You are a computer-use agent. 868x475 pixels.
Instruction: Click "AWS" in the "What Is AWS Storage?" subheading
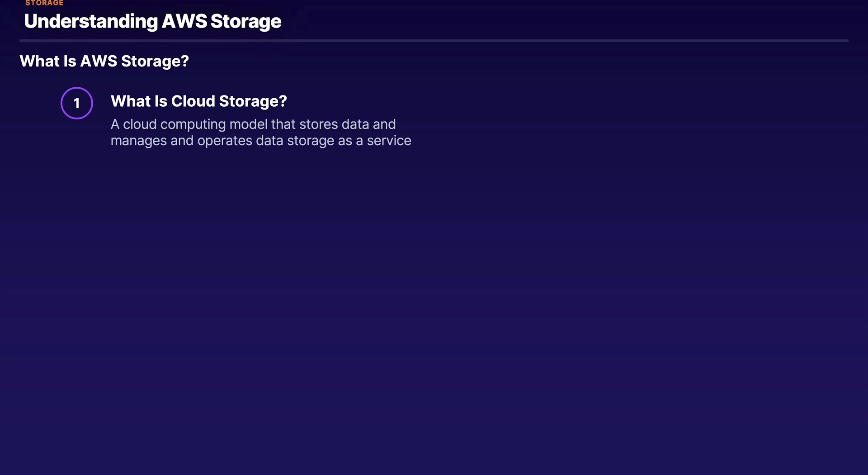pyautogui.click(x=98, y=61)
